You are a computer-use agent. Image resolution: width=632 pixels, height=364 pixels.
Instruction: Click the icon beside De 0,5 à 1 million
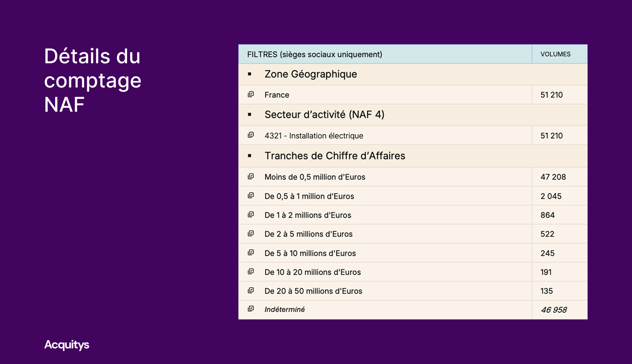click(251, 196)
